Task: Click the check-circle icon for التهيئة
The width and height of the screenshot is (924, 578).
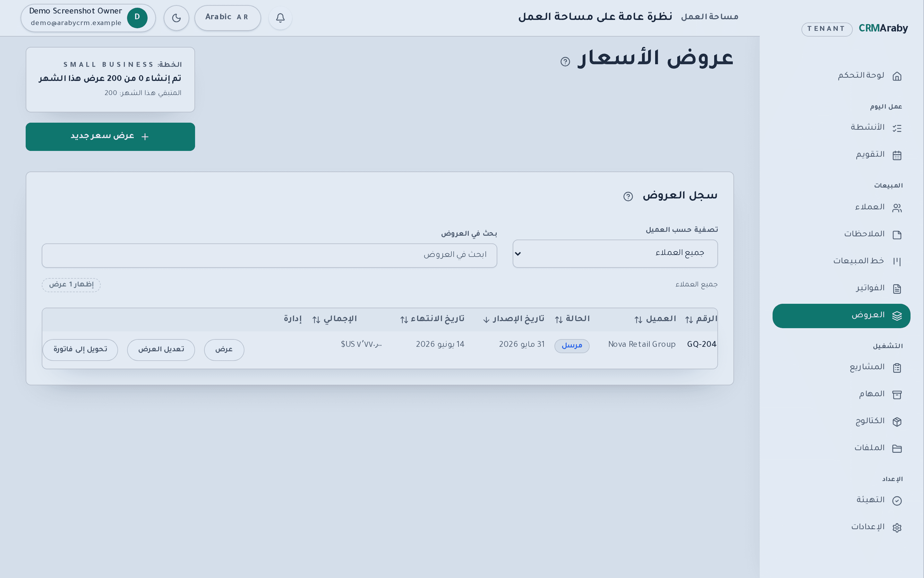Action: coord(897,501)
